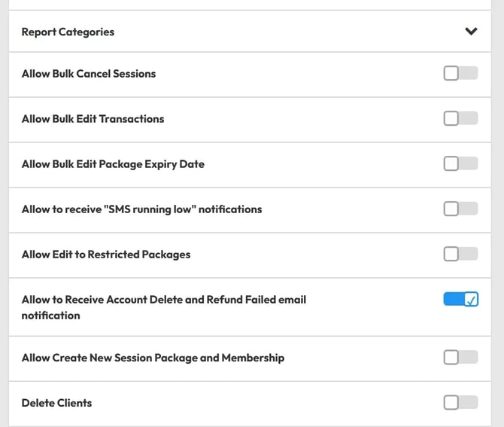Click the Report Categories section heading
This screenshot has width=504, height=427.
68,32
